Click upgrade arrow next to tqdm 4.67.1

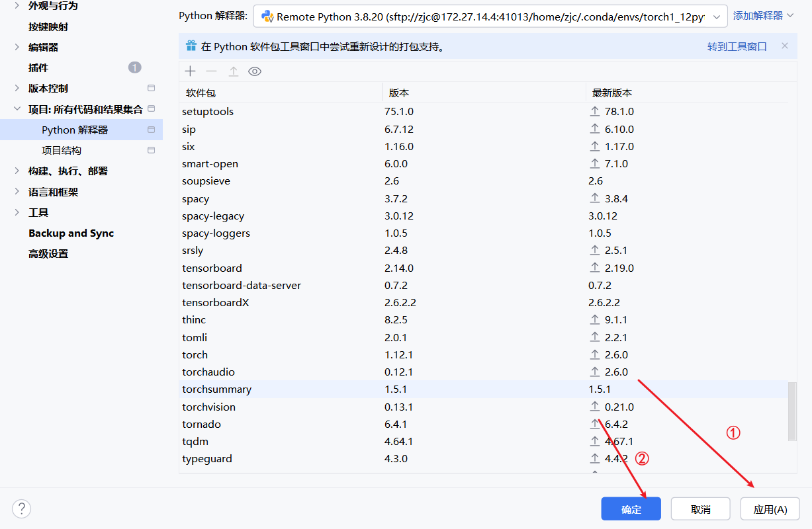pyautogui.click(x=595, y=441)
